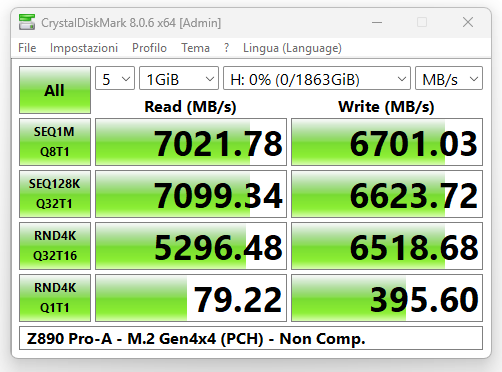Viewport: 502px width, 372px height.
Task: Select the 79.22 RND4K Q1T1 read result
Action: (x=191, y=298)
